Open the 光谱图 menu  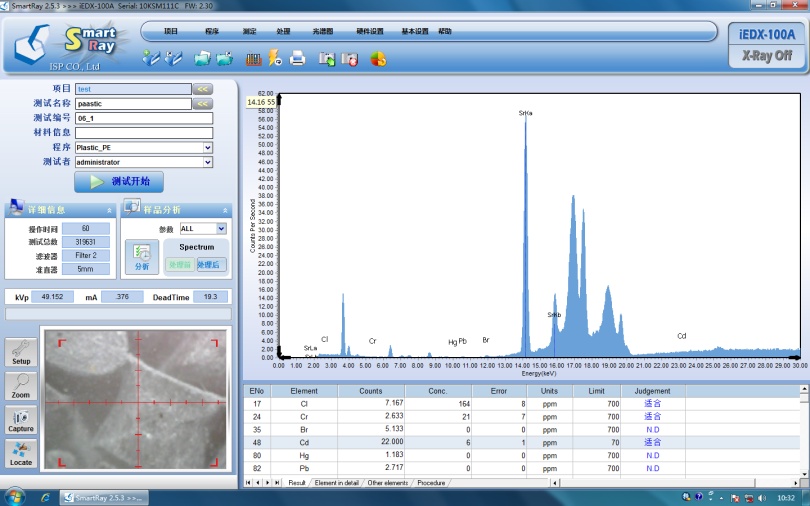tap(323, 31)
